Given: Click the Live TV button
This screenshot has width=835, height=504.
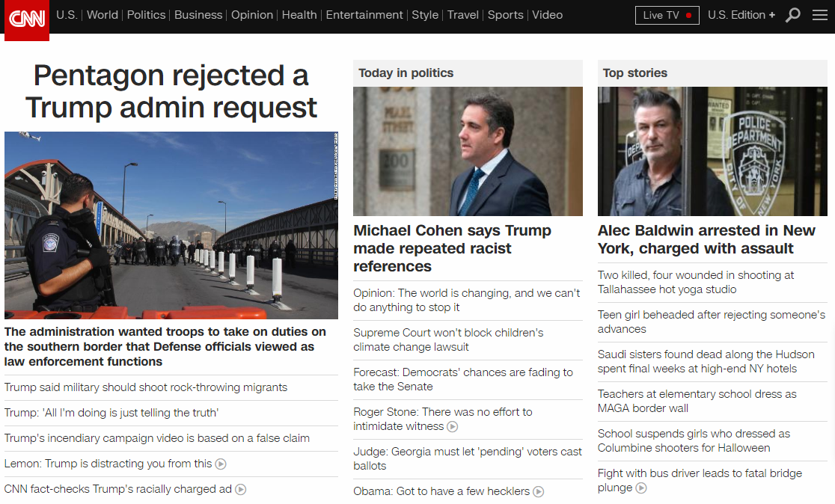Looking at the screenshot, I should point(667,16).
